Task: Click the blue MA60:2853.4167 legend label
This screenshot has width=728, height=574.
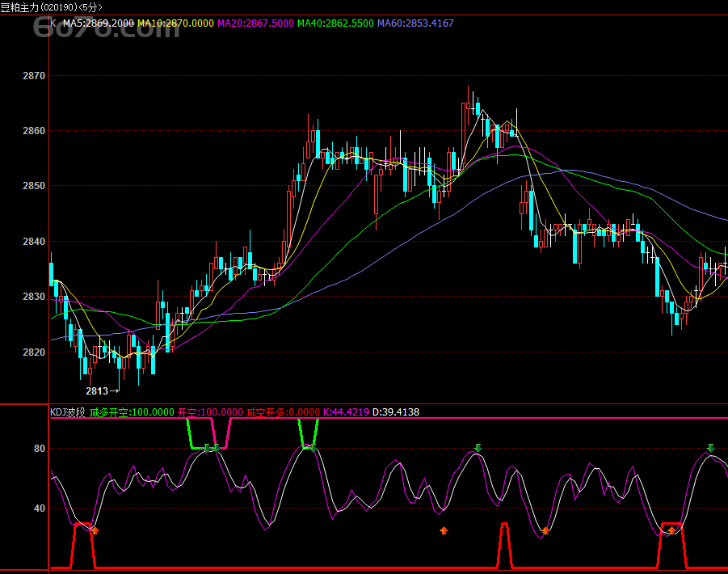Action: (414, 23)
